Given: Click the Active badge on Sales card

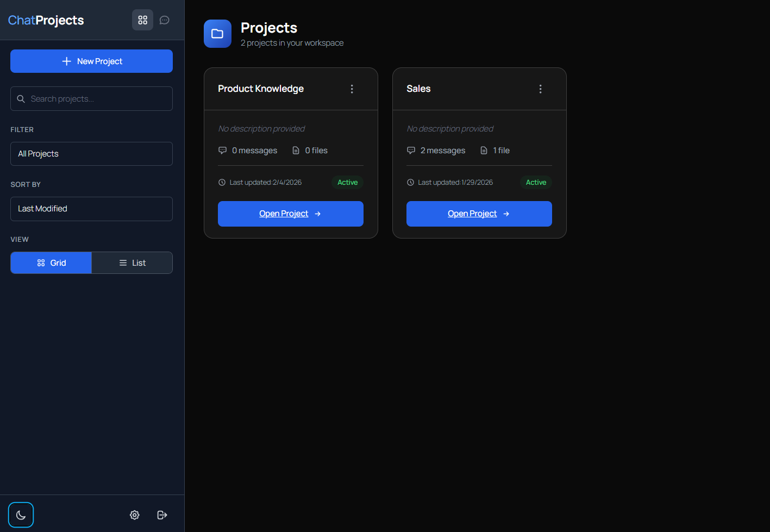Looking at the screenshot, I should tap(536, 183).
